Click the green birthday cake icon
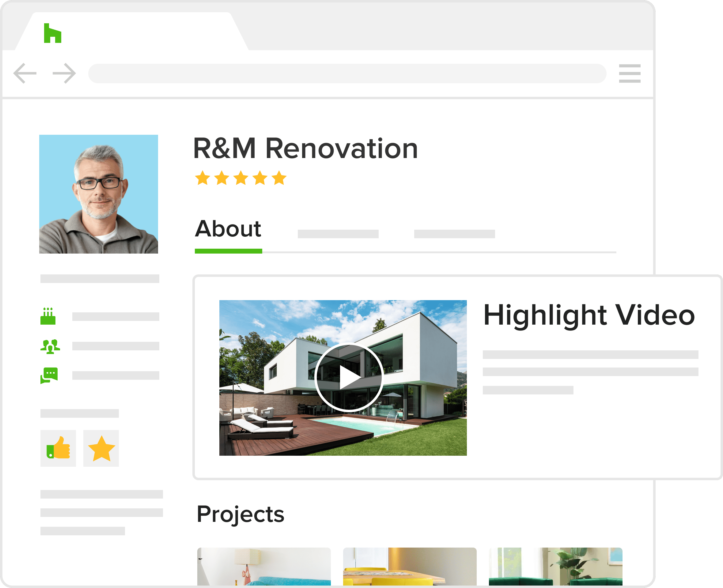 [x=48, y=316]
